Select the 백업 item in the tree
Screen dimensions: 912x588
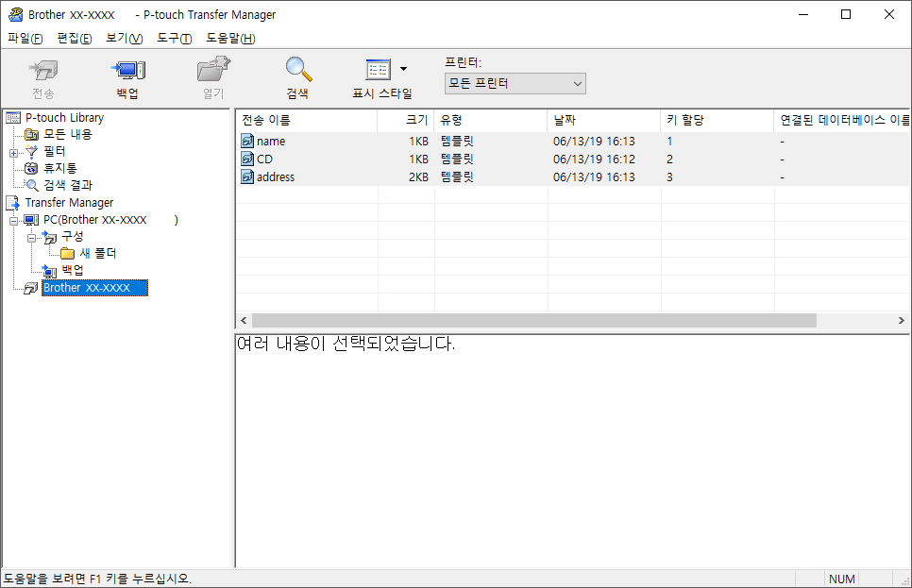coord(73,270)
